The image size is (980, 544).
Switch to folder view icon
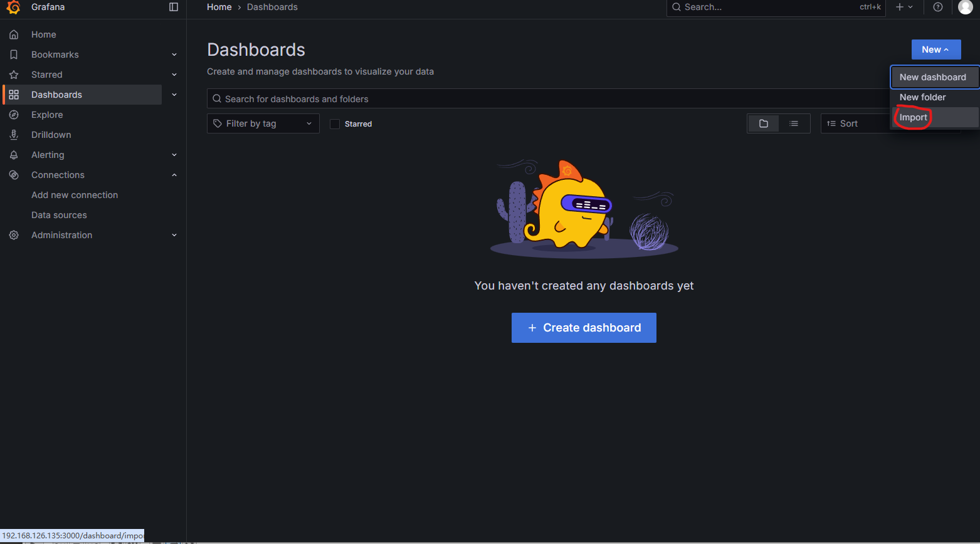coord(763,123)
